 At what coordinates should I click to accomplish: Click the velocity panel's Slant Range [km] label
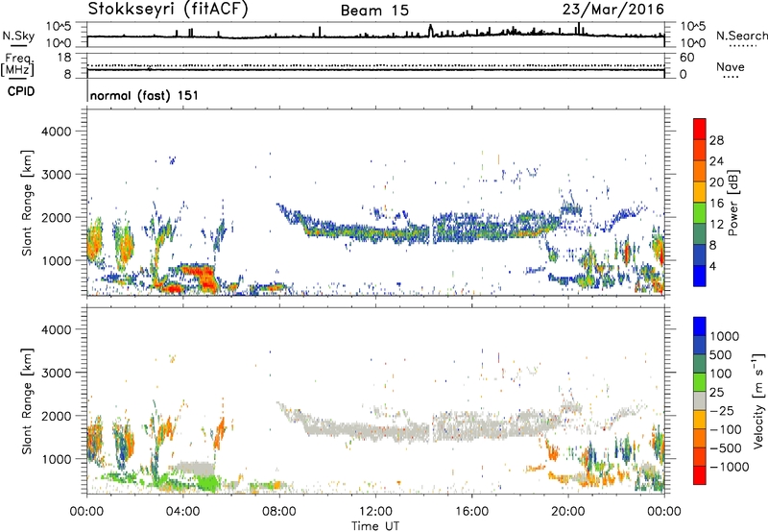pos(26,401)
